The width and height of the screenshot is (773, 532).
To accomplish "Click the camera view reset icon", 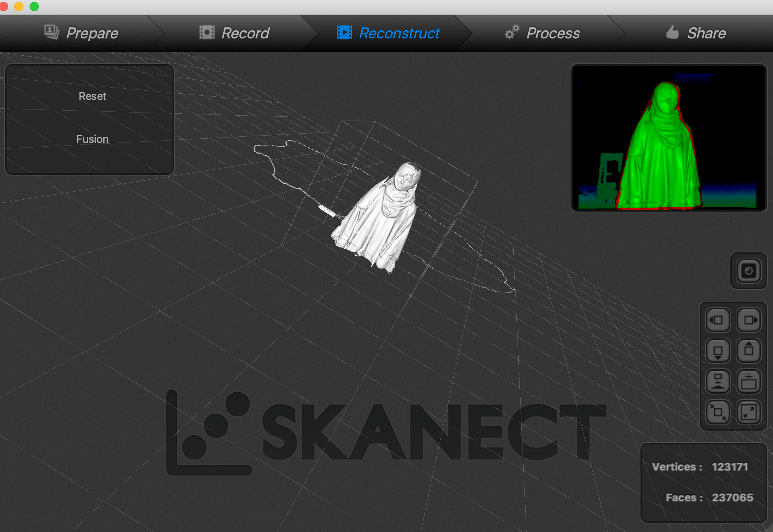I will pyautogui.click(x=748, y=271).
